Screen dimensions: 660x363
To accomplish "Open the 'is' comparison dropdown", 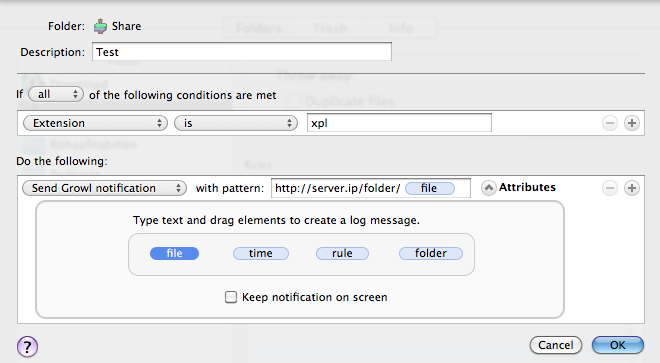I will [x=236, y=123].
